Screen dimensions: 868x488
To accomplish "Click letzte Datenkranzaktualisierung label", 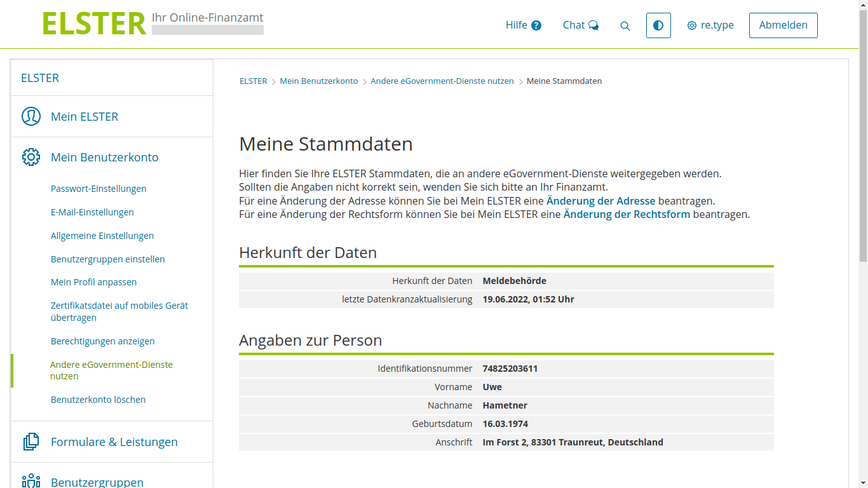I will tap(407, 299).
